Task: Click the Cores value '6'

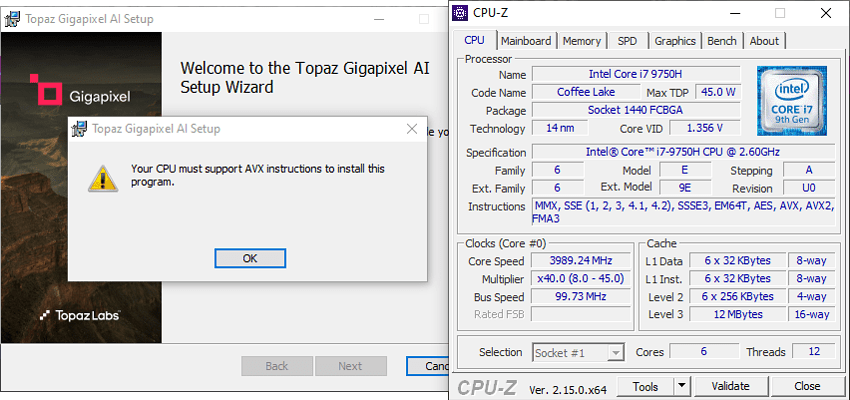Action: [704, 351]
